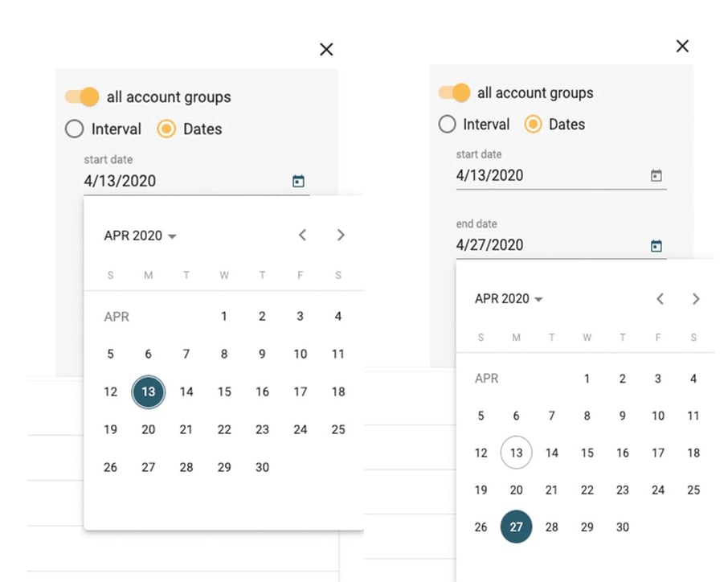728x582 pixels.
Task: Go to next month using right chevron on left calendar
Action: 341,235
